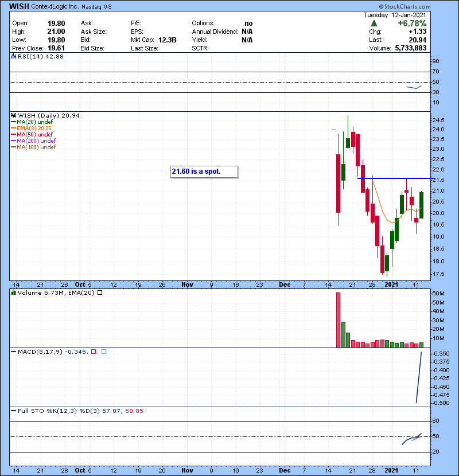Click the WISH ticker symbol in header
Screen dimensions: 459x476
point(19,6)
